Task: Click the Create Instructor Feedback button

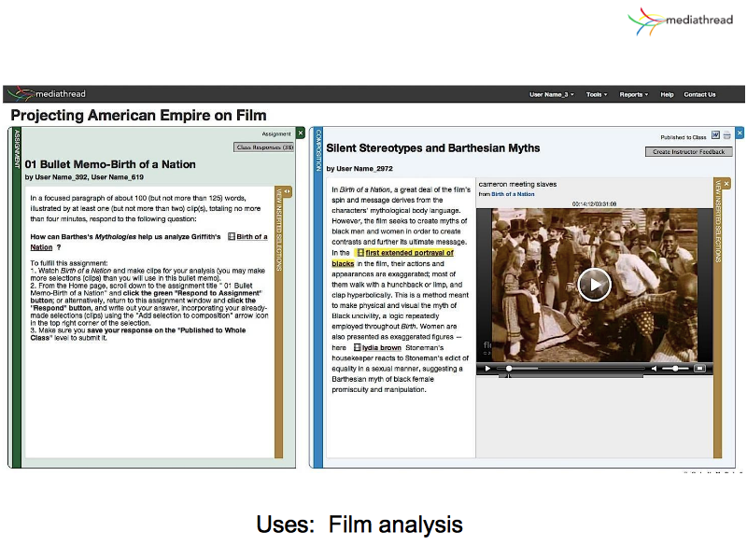Action: coord(688,151)
